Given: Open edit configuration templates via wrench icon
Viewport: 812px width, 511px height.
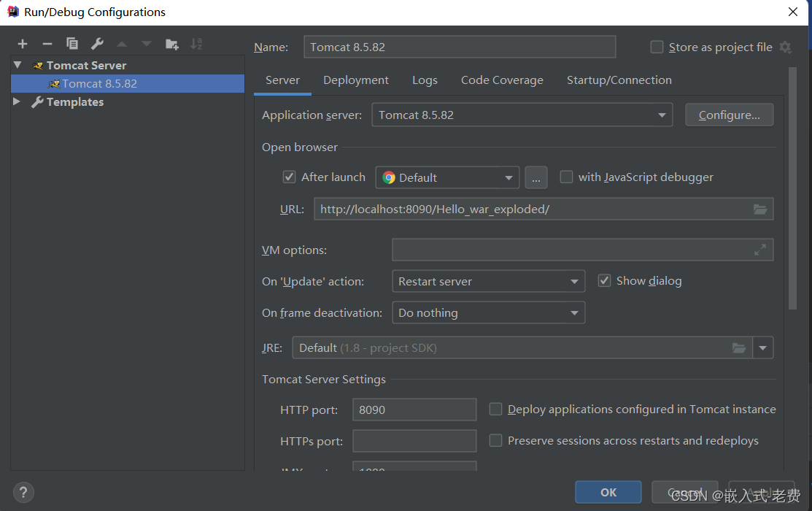Looking at the screenshot, I should tap(96, 44).
